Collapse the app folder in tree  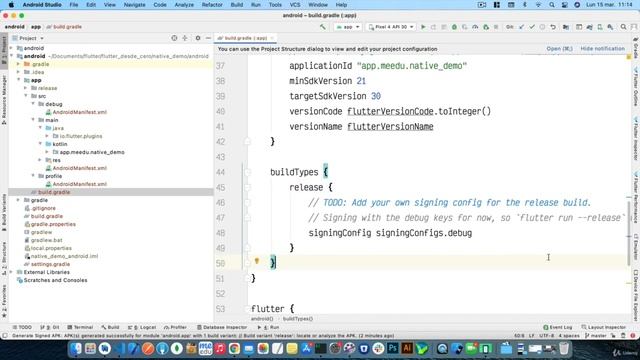(19, 80)
